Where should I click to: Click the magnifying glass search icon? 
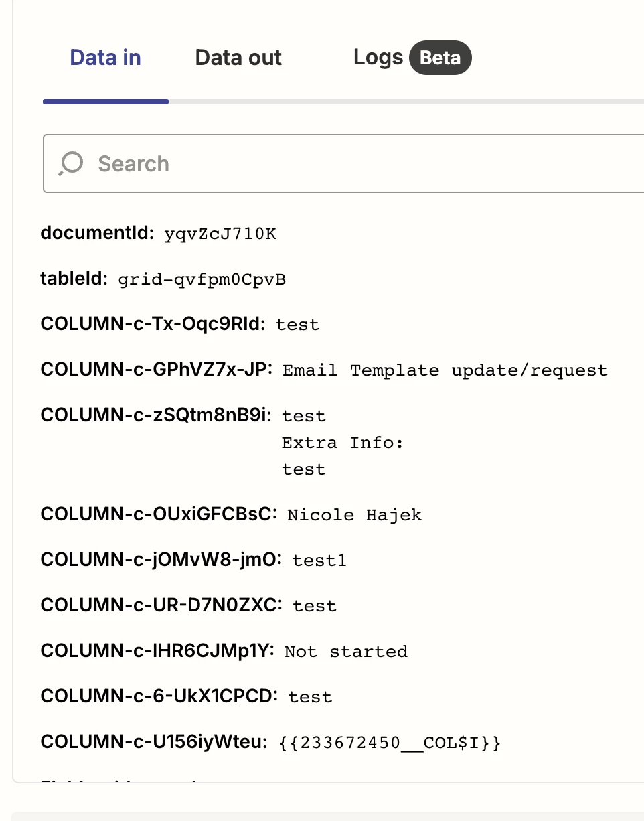click(x=70, y=163)
